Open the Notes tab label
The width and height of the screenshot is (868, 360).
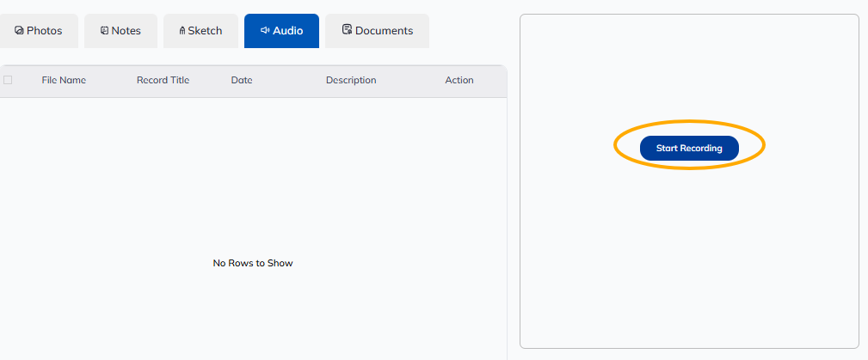pos(126,31)
